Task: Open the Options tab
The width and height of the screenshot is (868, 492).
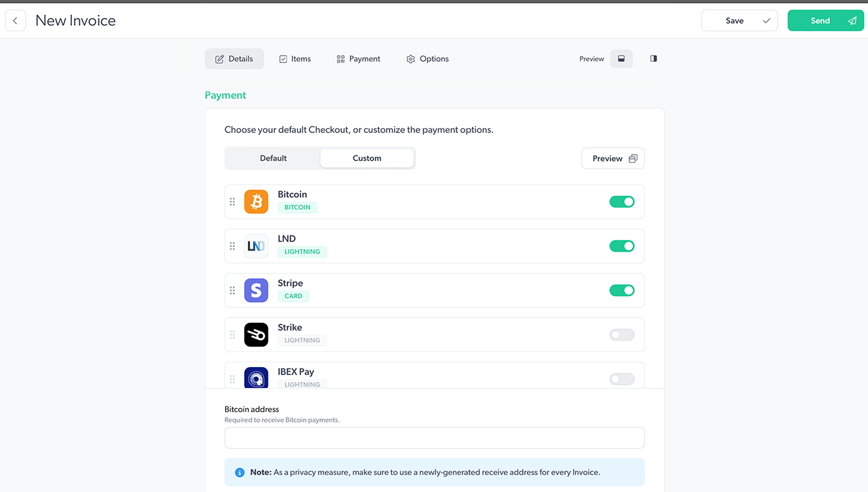Action: pos(427,59)
